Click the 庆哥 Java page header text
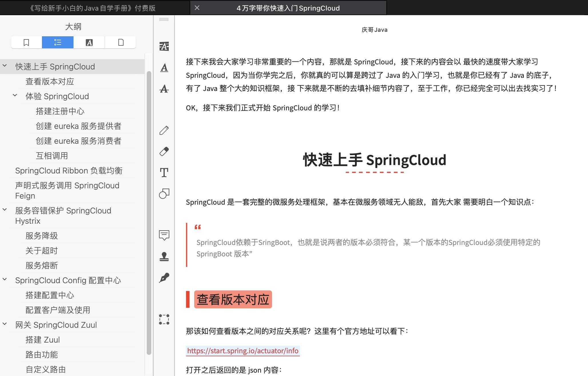 (374, 30)
